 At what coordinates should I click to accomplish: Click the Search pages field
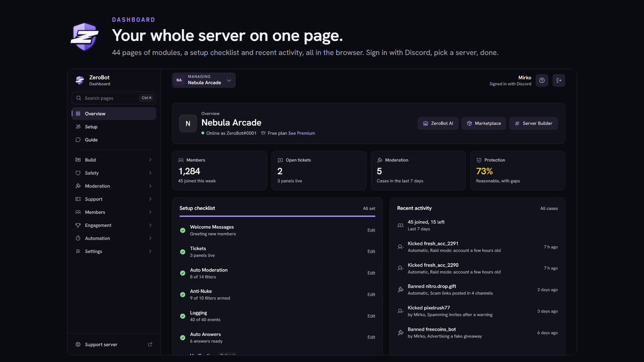[114, 98]
